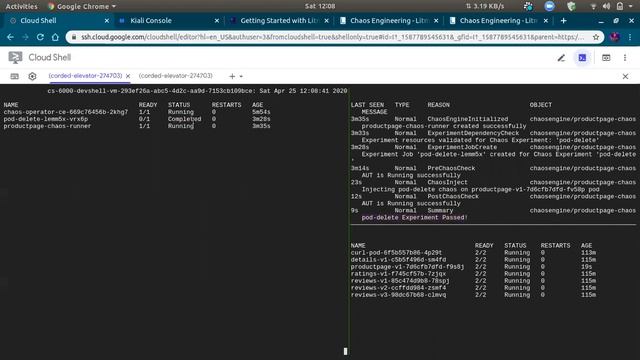Click the Cloud Shell logo icon
This screenshot has height=360, width=640.
click(x=15, y=58)
